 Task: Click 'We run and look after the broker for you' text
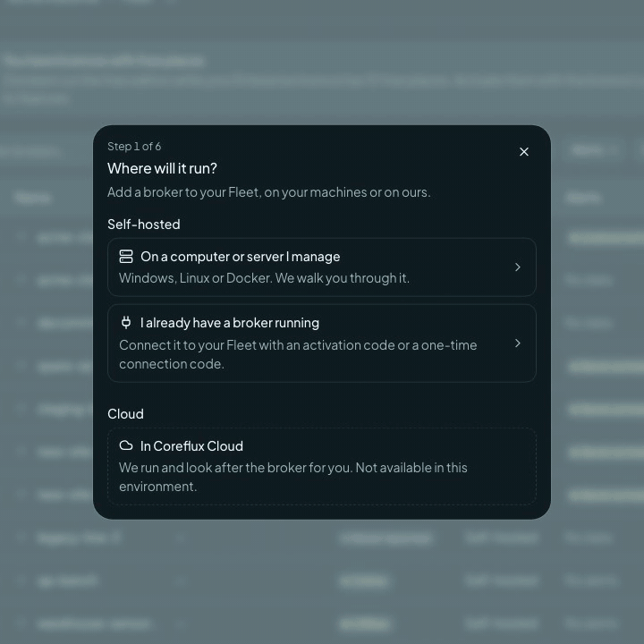292,477
